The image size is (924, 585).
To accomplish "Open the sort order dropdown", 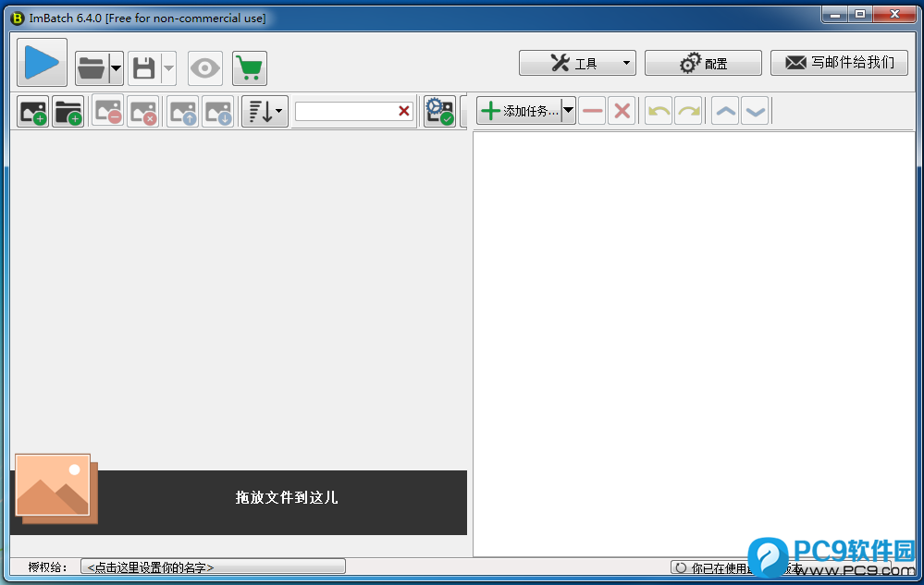I will click(265, 111).
